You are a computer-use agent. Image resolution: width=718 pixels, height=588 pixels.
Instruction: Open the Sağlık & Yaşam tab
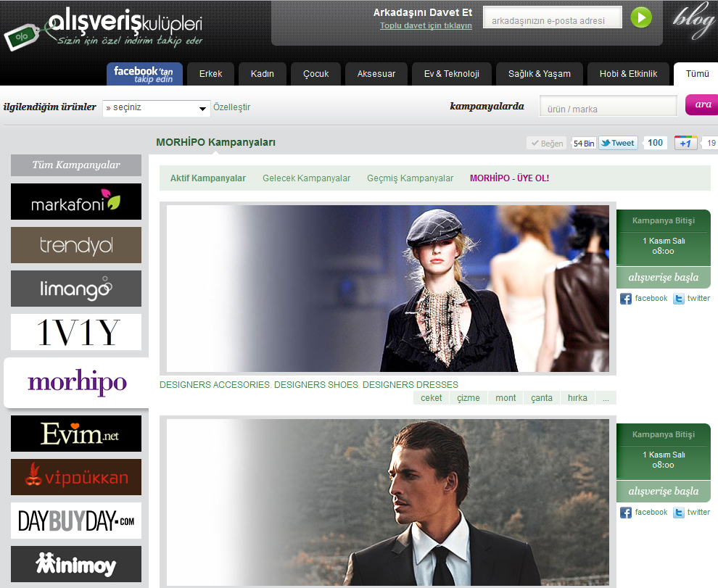[540, 74]
